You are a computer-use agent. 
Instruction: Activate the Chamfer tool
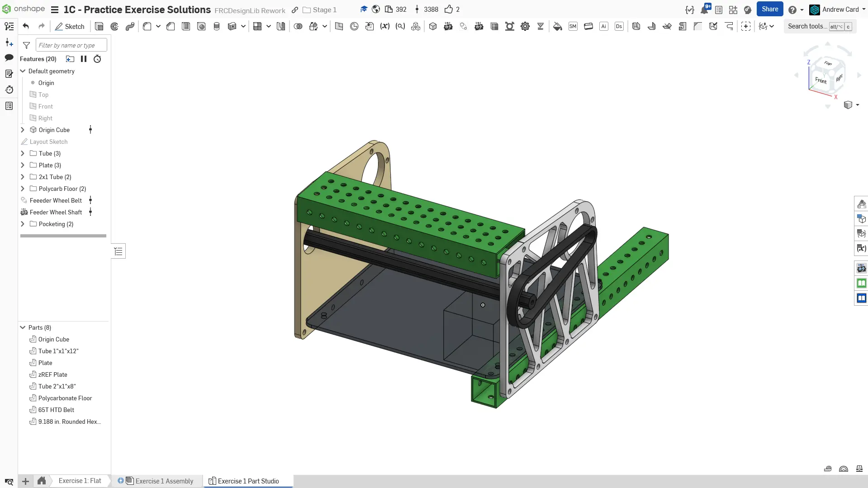[171, 26]
